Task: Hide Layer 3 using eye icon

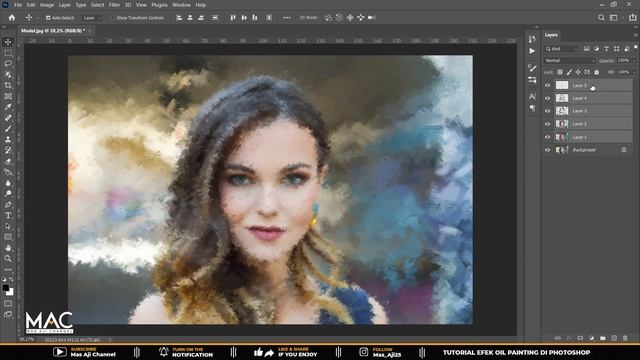Action: point(548,111)
